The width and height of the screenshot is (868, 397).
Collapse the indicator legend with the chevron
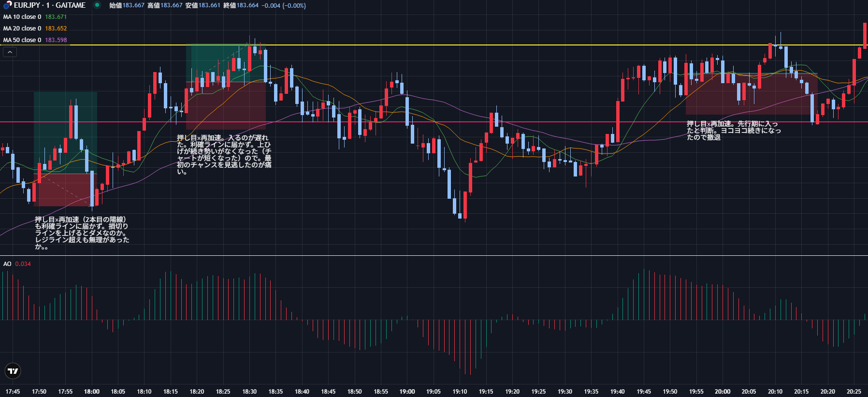pyautogui.click(x=10, y=52)
